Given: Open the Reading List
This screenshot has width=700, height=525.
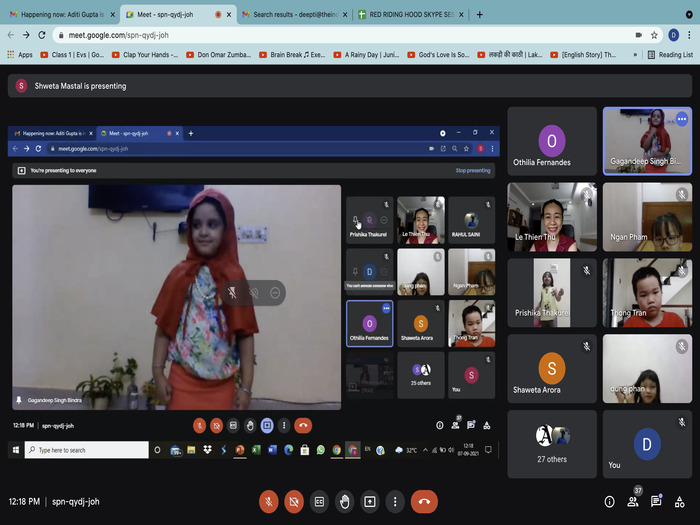Looking at the screenshot, I should [x=670, y=54].
